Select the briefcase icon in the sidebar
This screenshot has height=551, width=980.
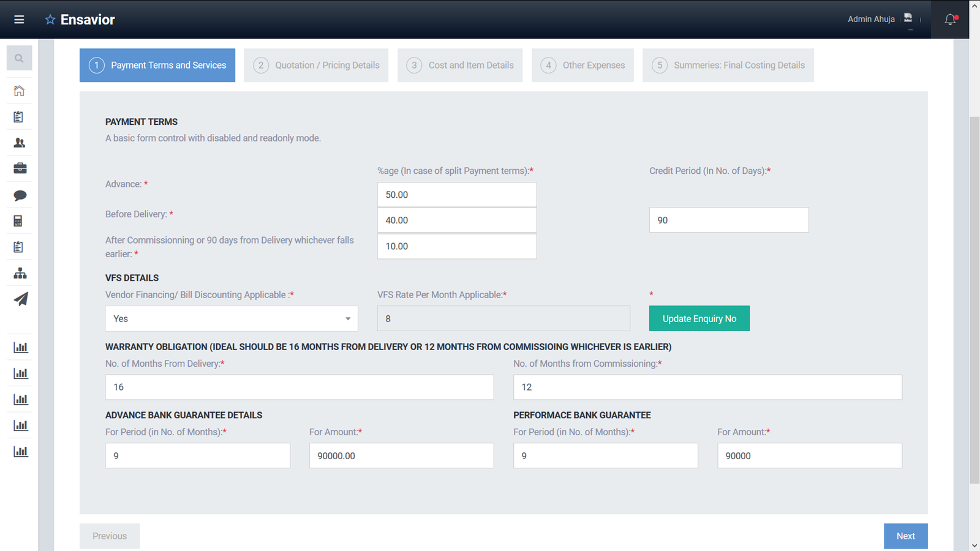[20, 168]
